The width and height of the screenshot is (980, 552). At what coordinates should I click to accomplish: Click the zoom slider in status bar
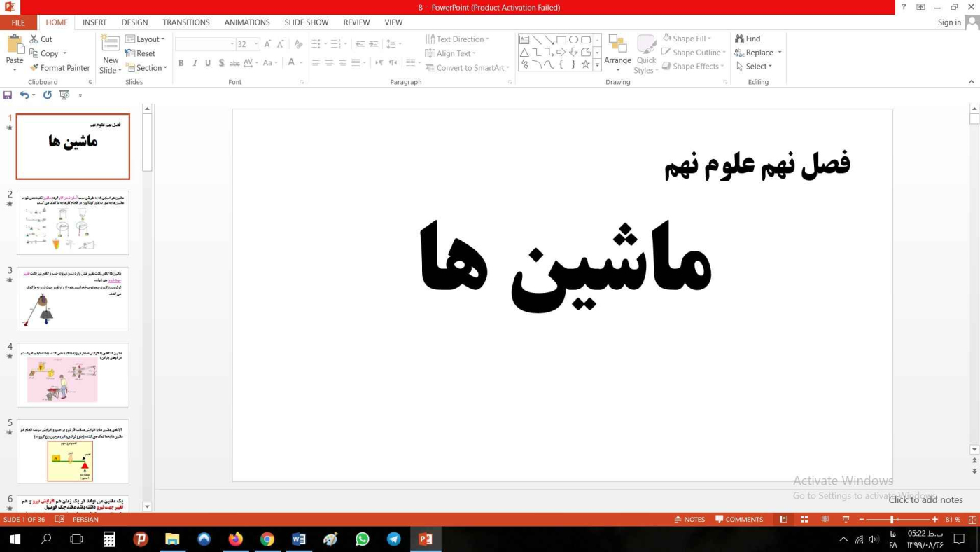pyautogui.click(x=892, y=520)
